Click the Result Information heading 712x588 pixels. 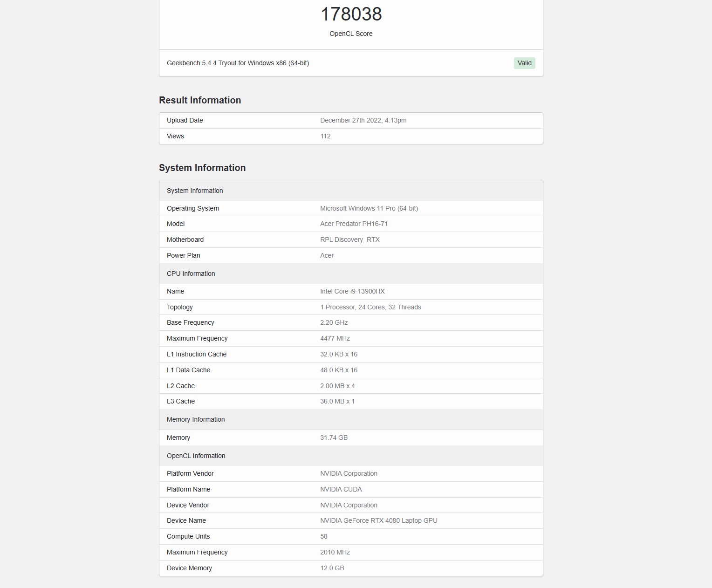coord(200,100)
